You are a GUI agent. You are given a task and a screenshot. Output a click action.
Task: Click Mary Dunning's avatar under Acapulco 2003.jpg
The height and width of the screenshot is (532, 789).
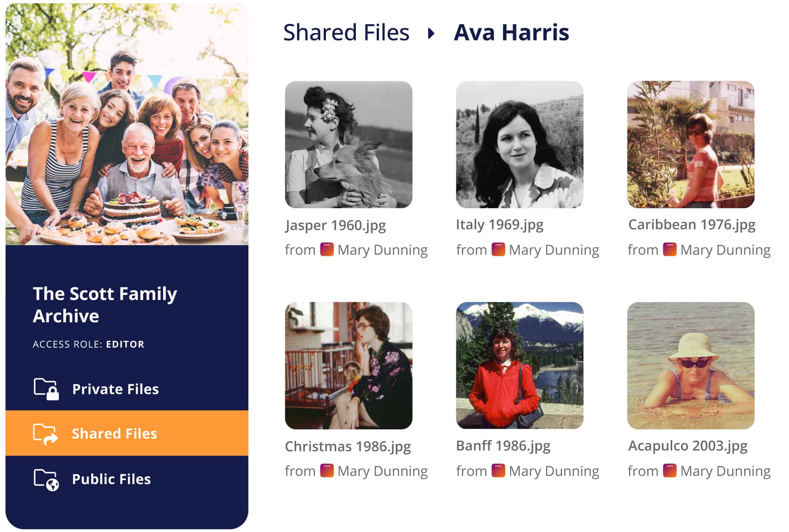669,471
